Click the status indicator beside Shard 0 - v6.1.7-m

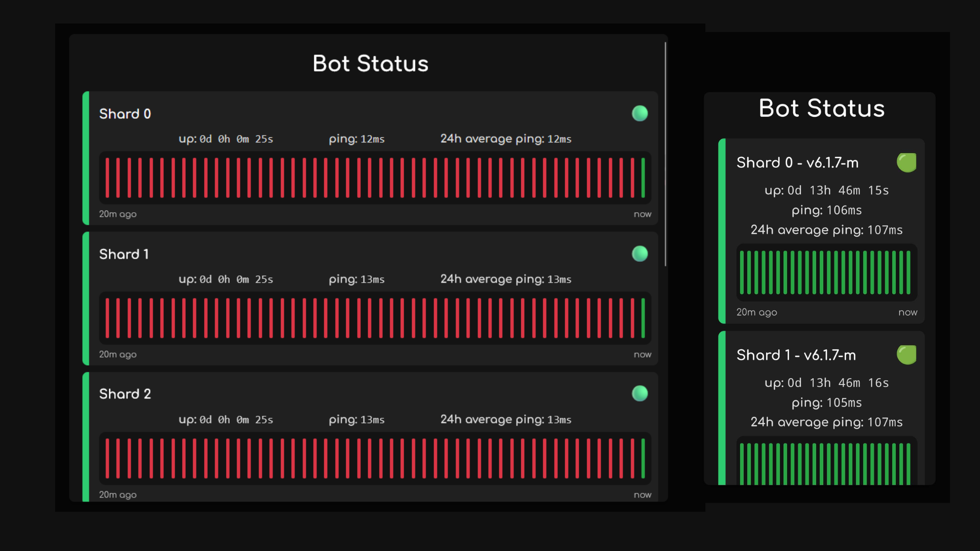coord(906,163)
